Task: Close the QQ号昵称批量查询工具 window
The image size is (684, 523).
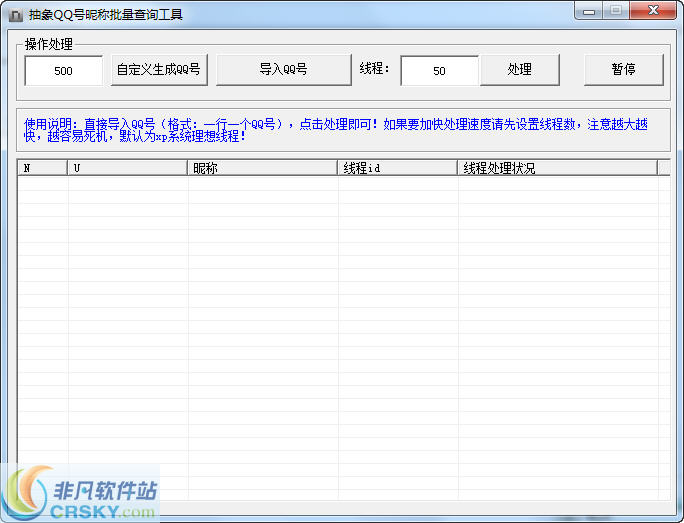Action: [x=653, y=10]
